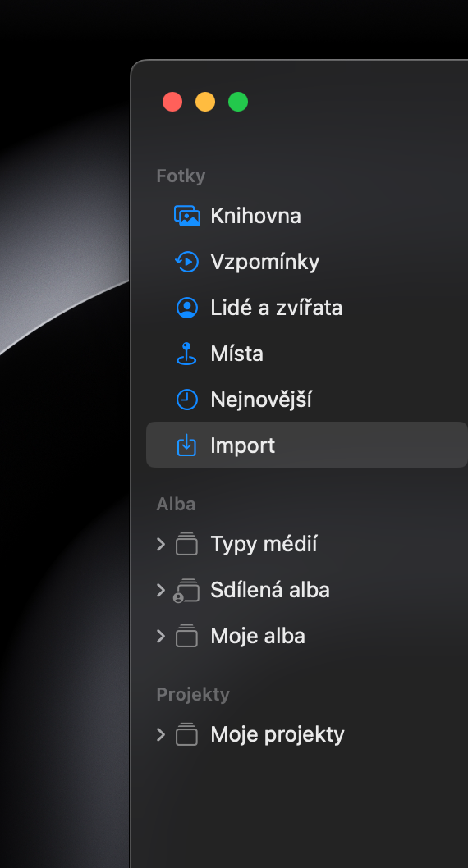468x868 pixels.
Task: Expand the Moje alba chevron
Action: (161, 636)
